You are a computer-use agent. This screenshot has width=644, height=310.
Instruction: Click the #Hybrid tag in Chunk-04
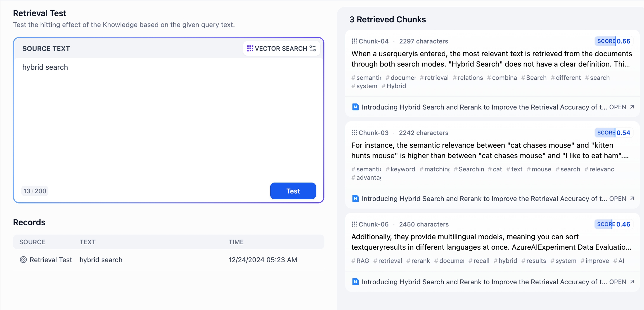point(394,86)
